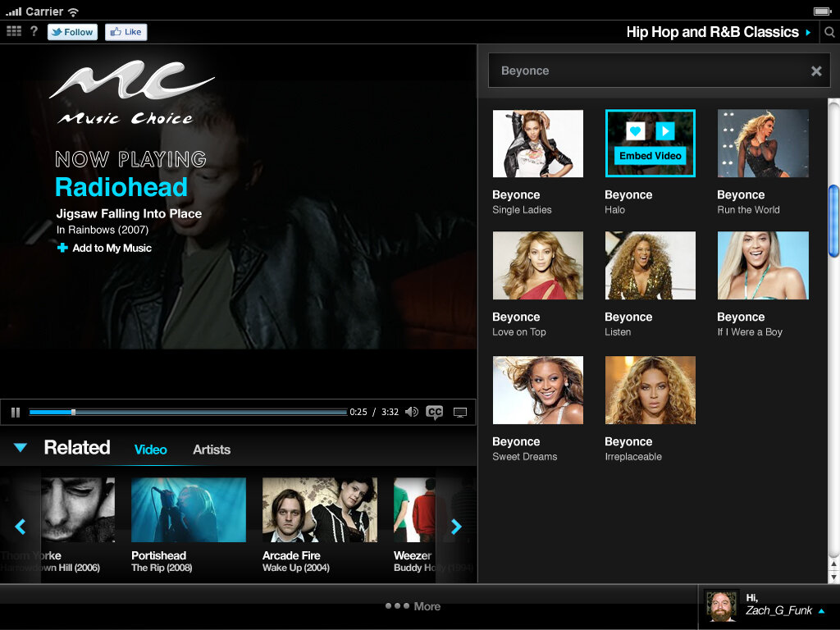The image size is (840, 630).
Task: Play the Halo video using the play icon
Action: pos(664,130)
